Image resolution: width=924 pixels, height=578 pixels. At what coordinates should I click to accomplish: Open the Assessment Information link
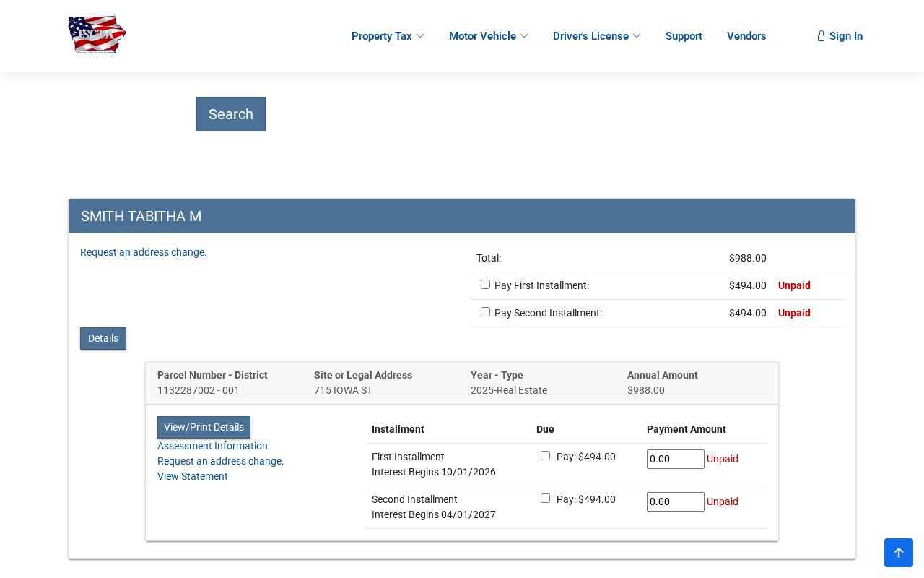tap(212, 446)
